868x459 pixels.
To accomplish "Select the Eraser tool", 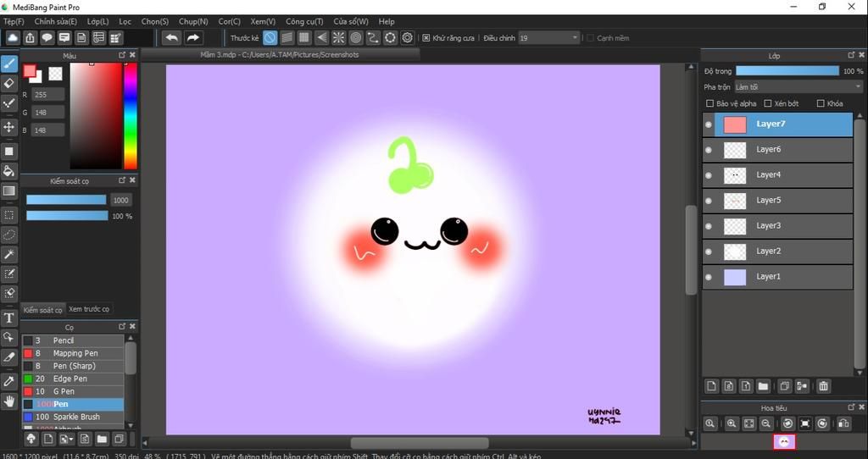I will pos(8,84).
